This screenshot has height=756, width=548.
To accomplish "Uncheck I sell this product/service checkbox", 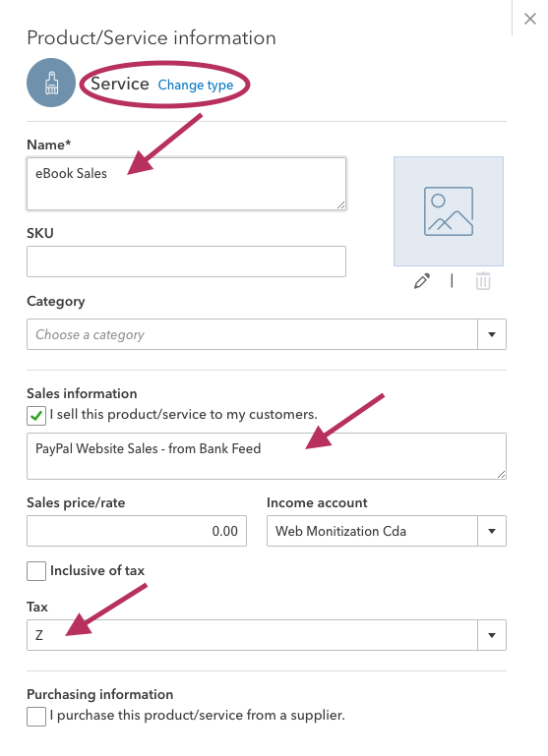I will [x=36, y=416].
